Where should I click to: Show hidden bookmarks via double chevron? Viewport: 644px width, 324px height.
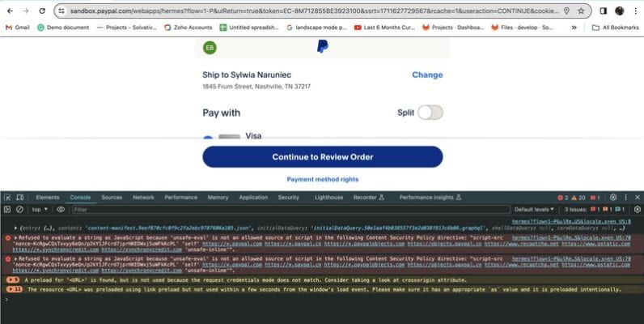[574, 28]
